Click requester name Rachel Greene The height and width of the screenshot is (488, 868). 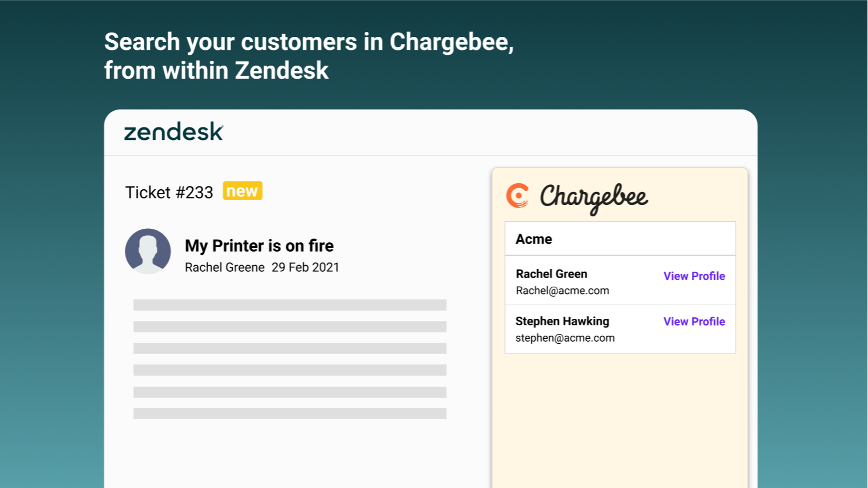point(225,267)
